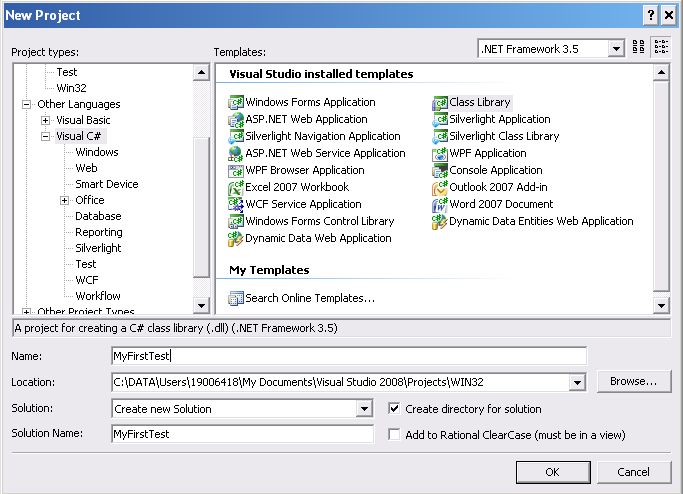
Task: Pick the Dynamic Data Entities Web Application icon
Action: coord(440,222)
